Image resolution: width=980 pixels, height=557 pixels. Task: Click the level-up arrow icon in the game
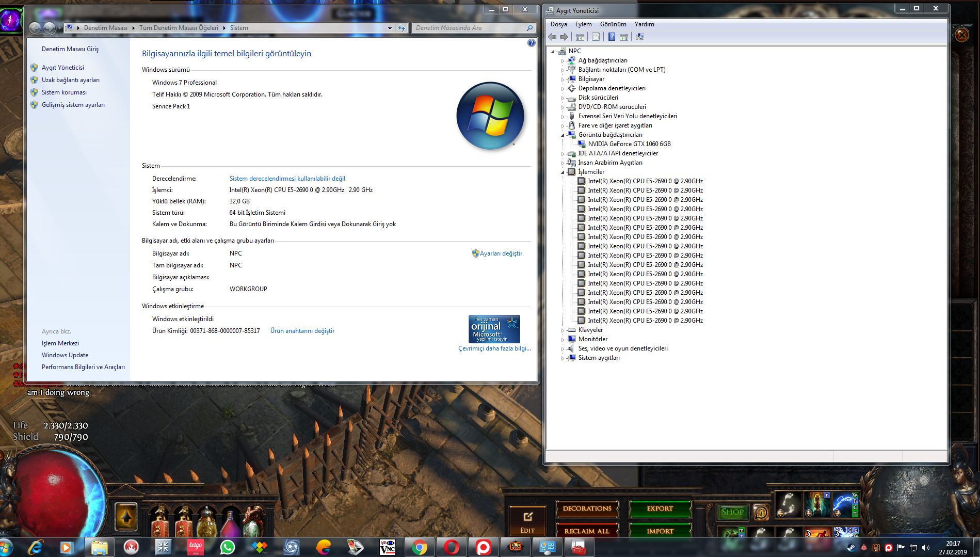point(126,517)
